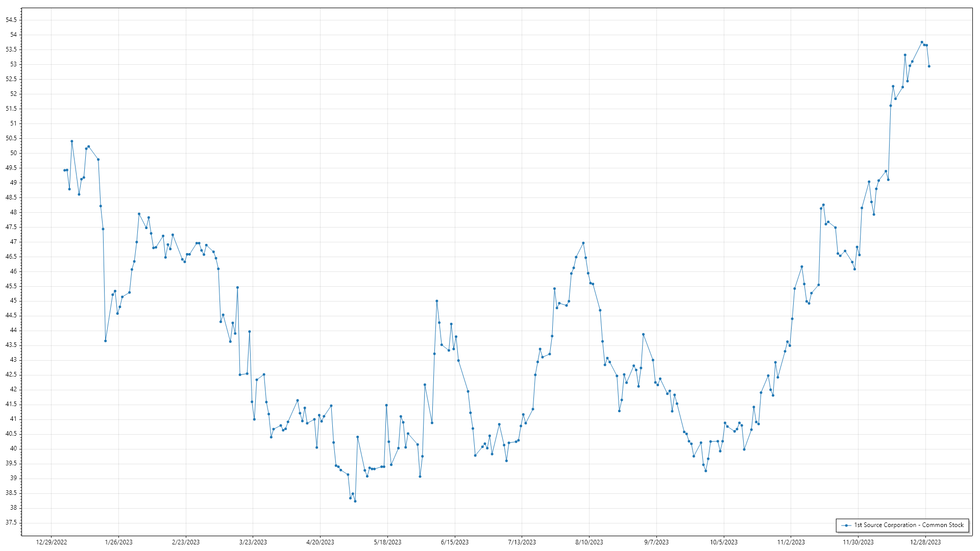
Task: Click the 46 y-axis value label
Action: [x=13, y=271]
